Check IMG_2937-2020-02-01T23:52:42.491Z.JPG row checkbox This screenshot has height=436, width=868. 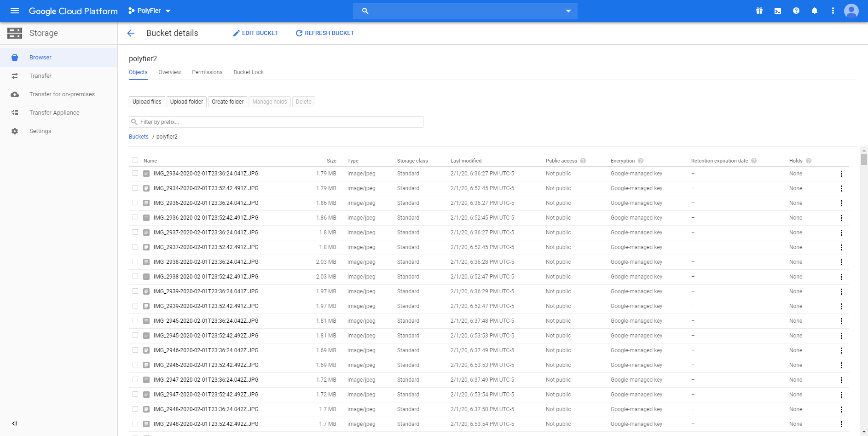[135, 247]
